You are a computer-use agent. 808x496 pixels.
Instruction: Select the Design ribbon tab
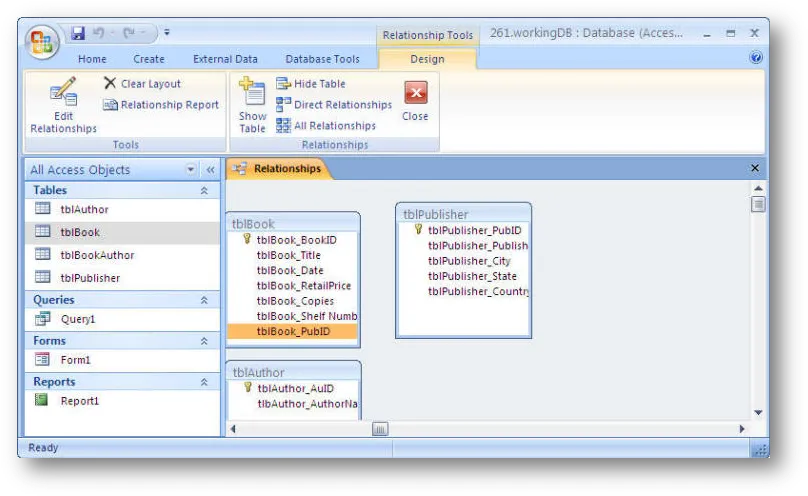427,59
